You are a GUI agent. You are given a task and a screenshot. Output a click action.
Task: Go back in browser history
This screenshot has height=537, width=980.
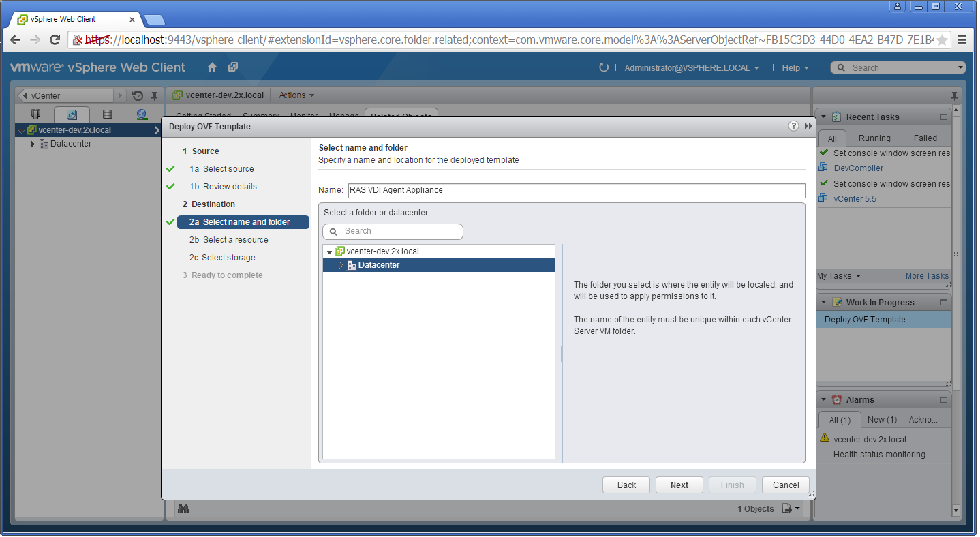pos(15,40)
